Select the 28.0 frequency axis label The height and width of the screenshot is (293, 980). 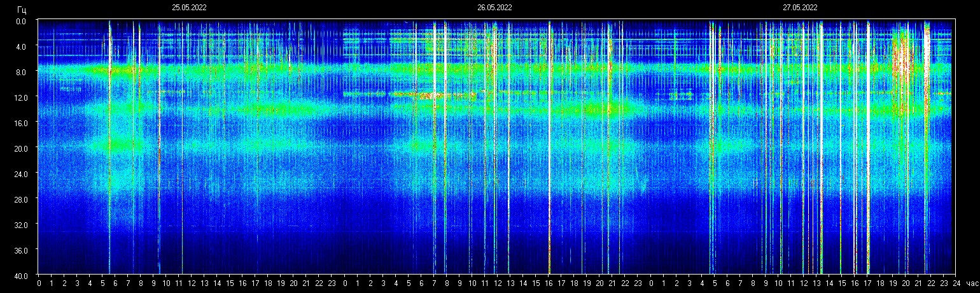(20, 199)
